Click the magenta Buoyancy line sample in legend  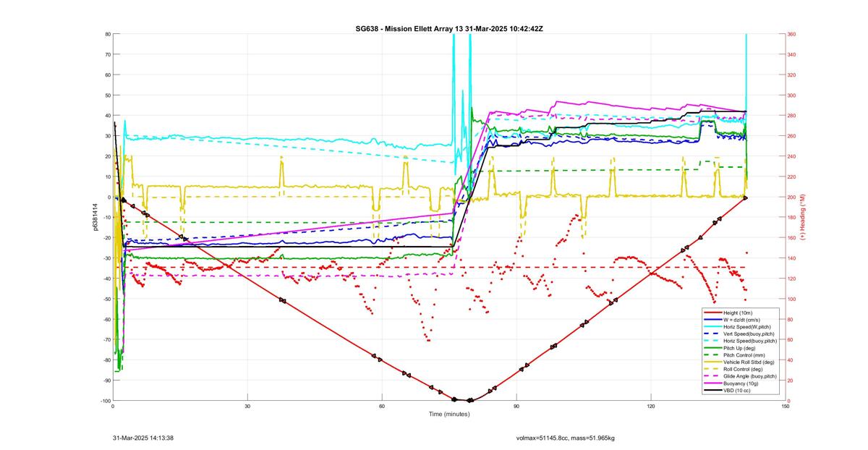coord(712,383)
